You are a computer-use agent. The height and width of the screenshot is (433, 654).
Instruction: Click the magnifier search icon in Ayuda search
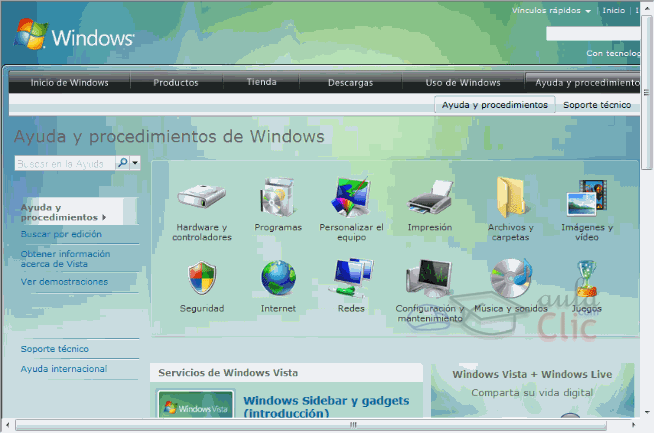point(122,163)
